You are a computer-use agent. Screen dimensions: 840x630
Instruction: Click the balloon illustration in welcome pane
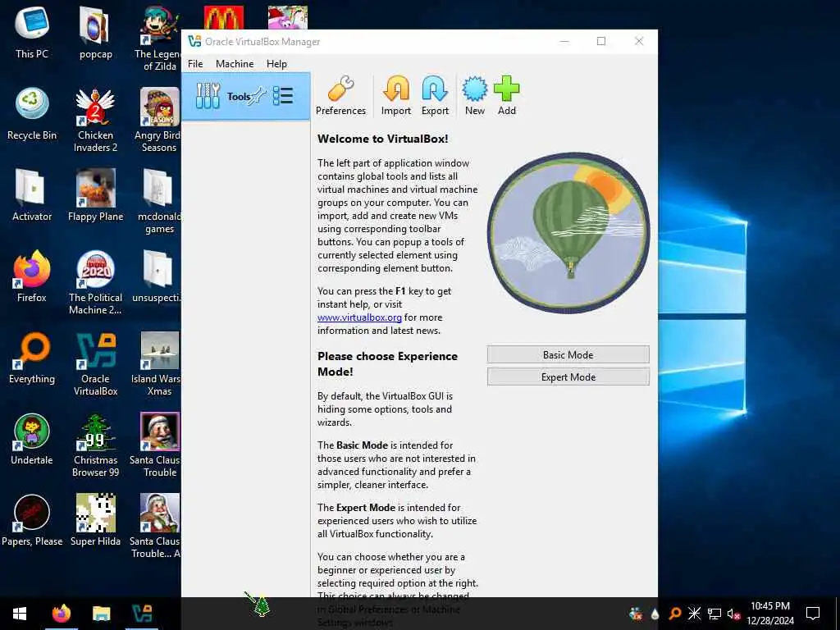[568, 233]
